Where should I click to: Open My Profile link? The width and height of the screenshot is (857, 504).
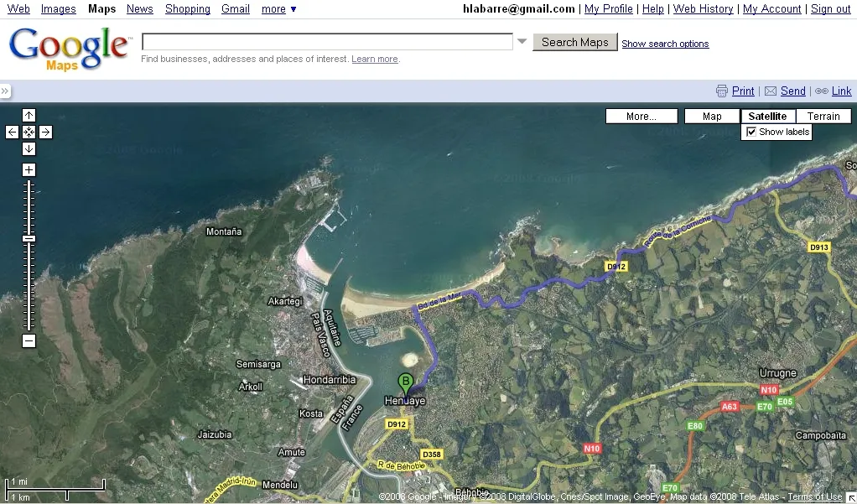[x=608, y=8]
